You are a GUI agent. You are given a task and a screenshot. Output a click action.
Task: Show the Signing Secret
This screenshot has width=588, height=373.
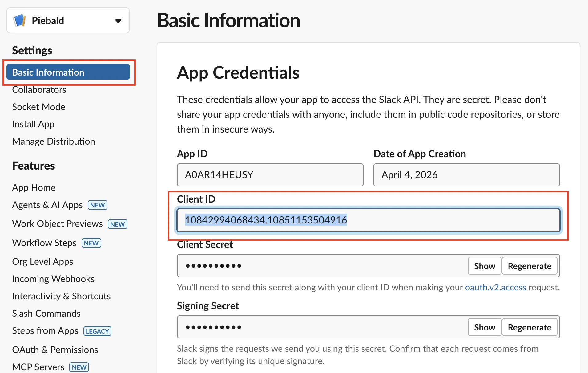[x=485, y=327]
